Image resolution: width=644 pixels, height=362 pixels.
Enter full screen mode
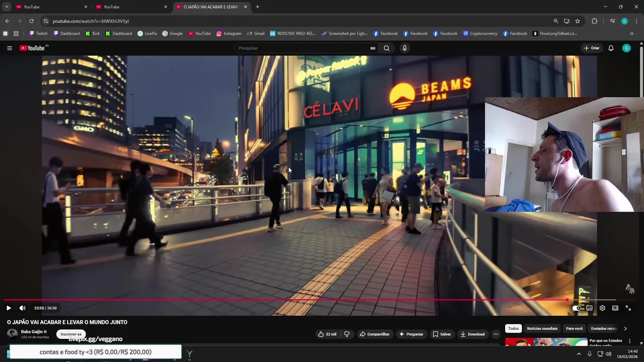click(x=628, y=308)
